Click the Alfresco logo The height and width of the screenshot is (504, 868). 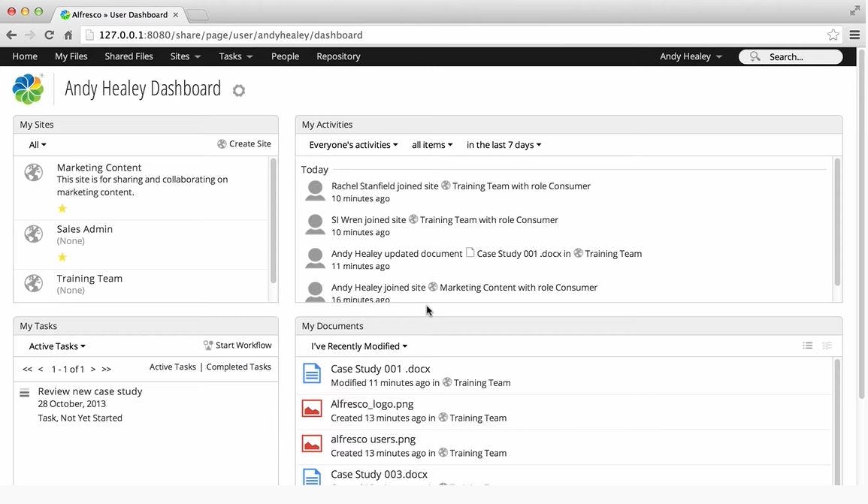(x=28, y=89)
